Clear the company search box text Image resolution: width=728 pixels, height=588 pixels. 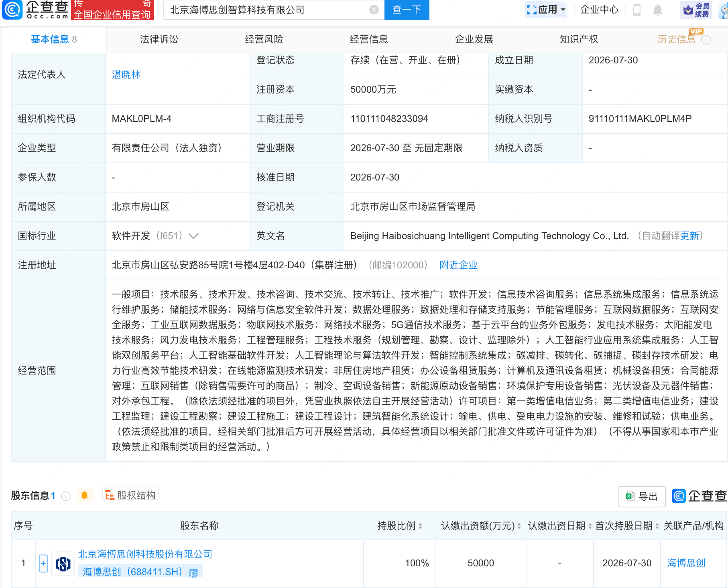374,10
